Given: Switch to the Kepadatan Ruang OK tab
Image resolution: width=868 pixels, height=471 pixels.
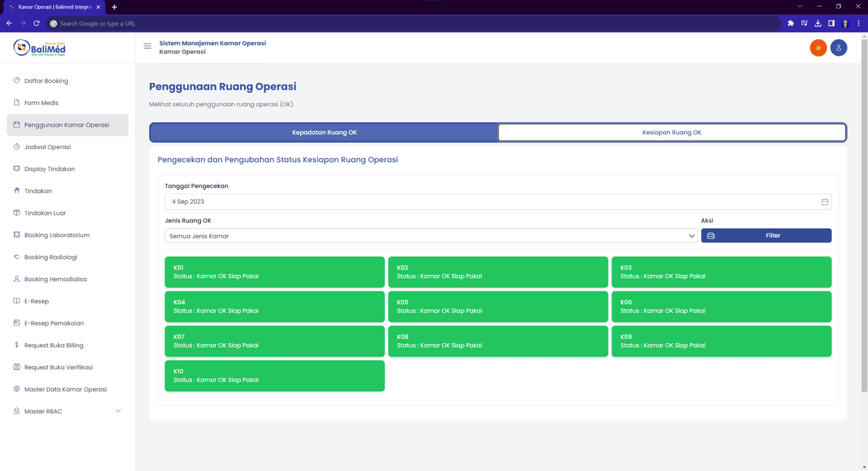Looking at the screenshot, I should click(324, 133).
